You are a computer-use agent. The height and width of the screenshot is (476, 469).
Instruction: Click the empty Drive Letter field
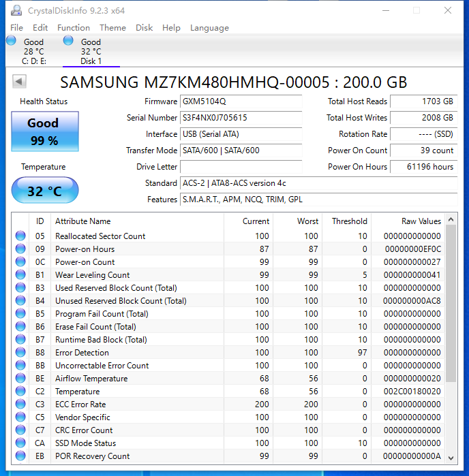pyautogui.click(x=241, y=167)
